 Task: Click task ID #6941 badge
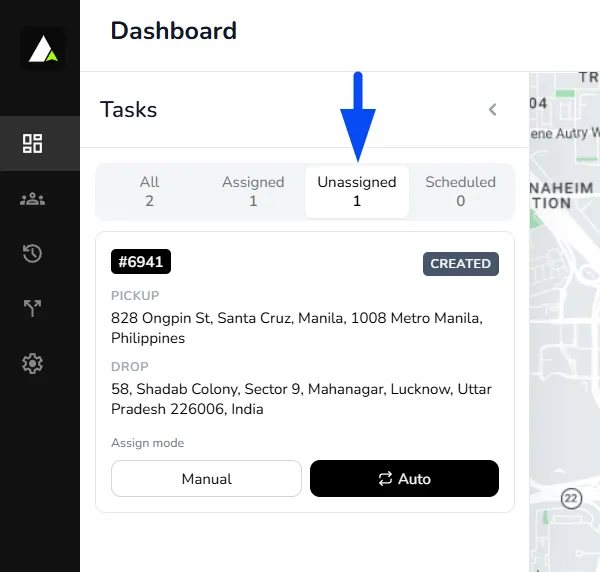(141, 262)
